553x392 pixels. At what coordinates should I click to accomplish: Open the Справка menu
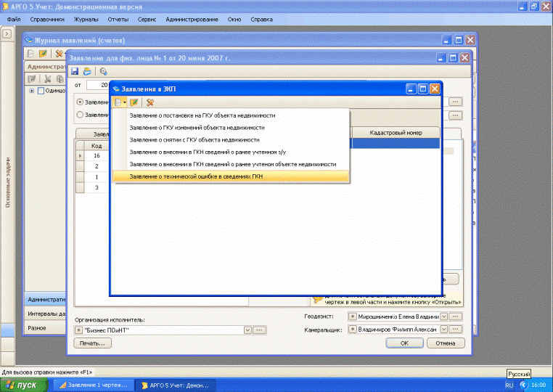click(261, 20)
